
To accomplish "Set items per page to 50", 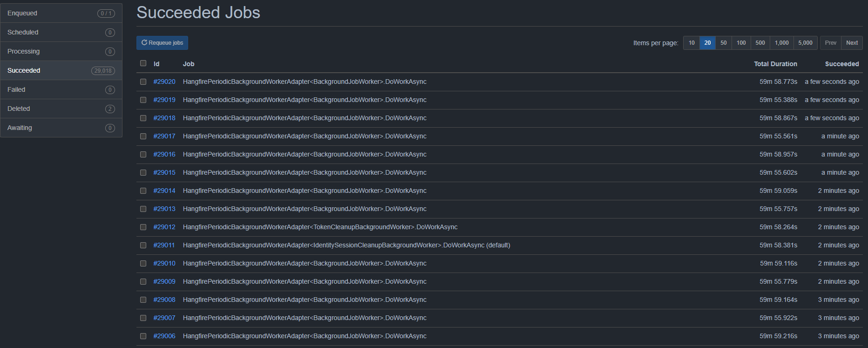I will (x=723, y=43).
